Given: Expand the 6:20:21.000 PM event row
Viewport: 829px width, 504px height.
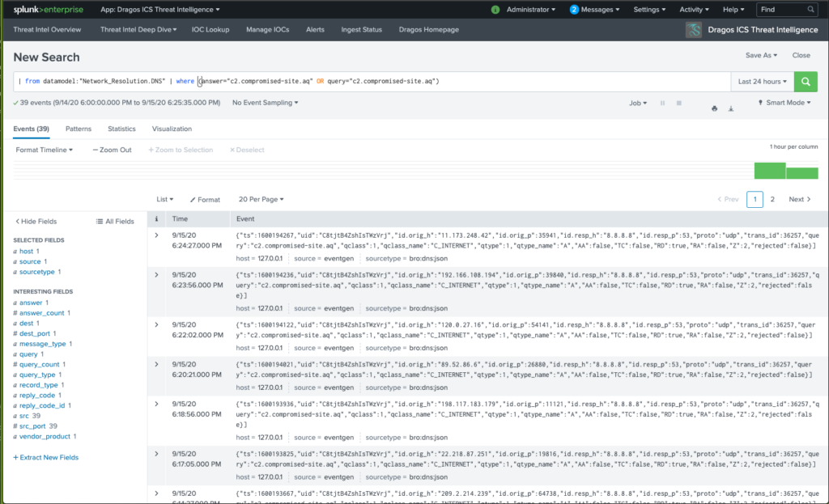Looking at the screenshot, I should coord(156,364).
